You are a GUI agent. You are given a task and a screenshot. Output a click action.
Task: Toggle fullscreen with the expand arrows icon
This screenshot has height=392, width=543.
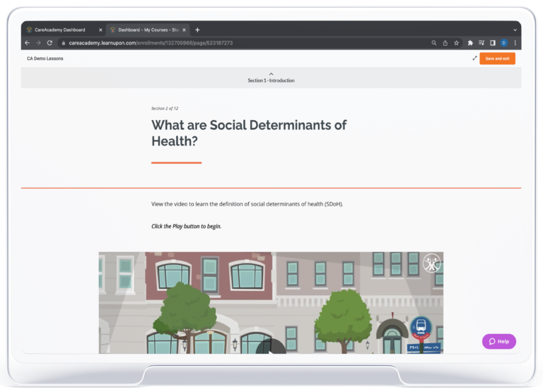[x=474, y=59]
